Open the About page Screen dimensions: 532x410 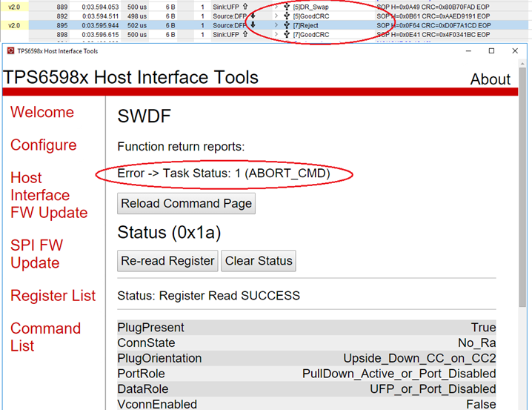click(491, 79)
